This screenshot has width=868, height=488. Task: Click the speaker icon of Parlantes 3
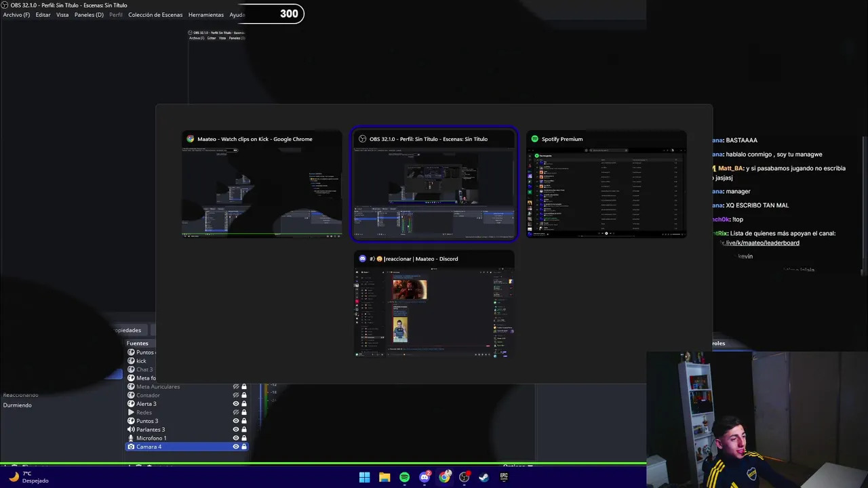pos(131,430)
